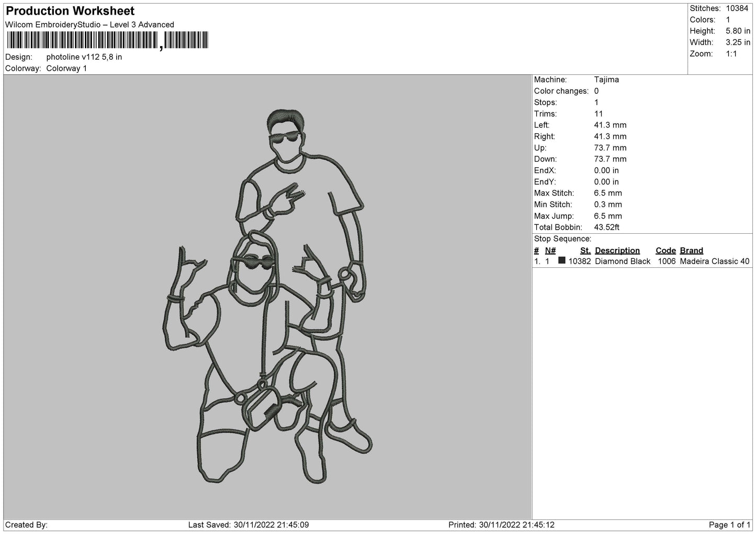Viewport: 756px width, 534px height.
Task: Click the 'Max Stitch:' label
Action: tap(554, 194)
